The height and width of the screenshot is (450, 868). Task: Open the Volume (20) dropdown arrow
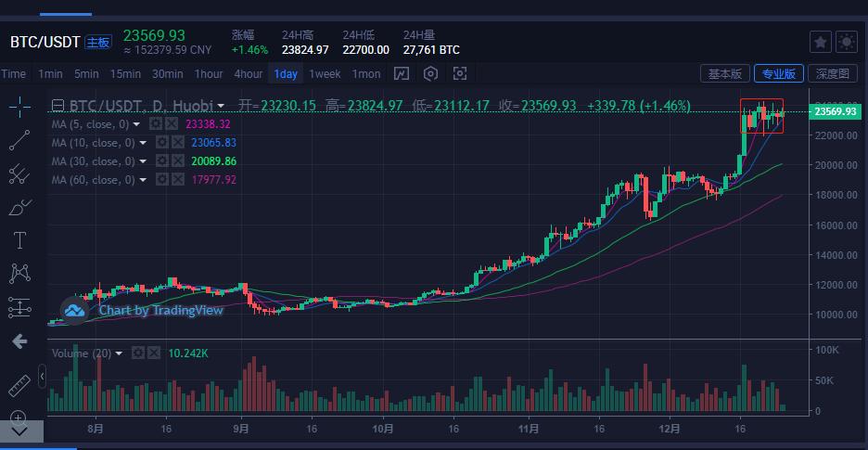coord(120,354)
